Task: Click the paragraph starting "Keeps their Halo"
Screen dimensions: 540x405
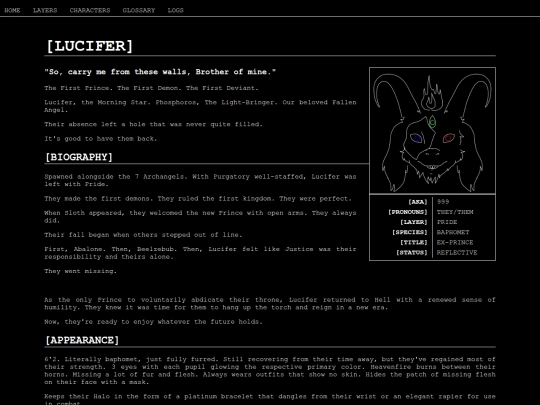Action: click(270, 399)
